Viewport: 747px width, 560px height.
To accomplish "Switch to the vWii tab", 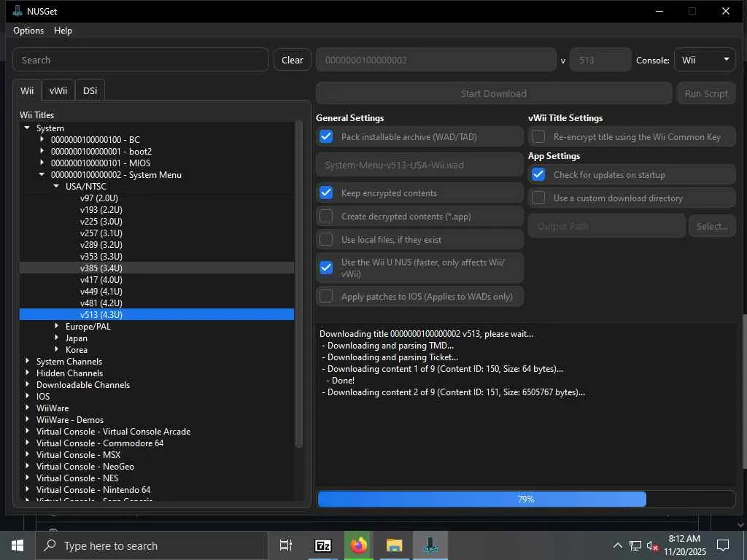I will (x=58, y=90).
